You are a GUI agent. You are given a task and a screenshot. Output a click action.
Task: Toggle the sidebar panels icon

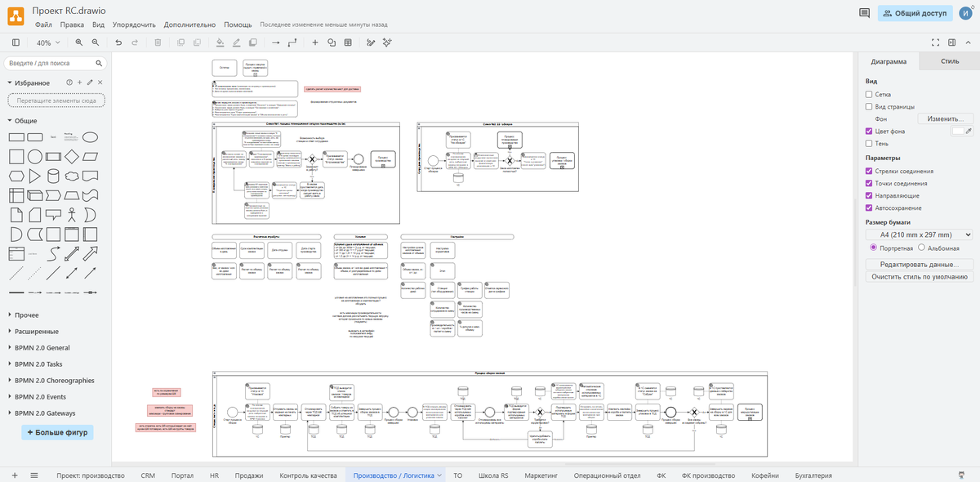click(x=16, y=42)
